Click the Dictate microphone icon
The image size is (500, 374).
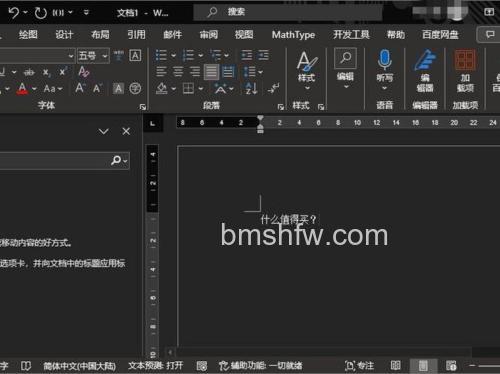(x=385, y=59)
